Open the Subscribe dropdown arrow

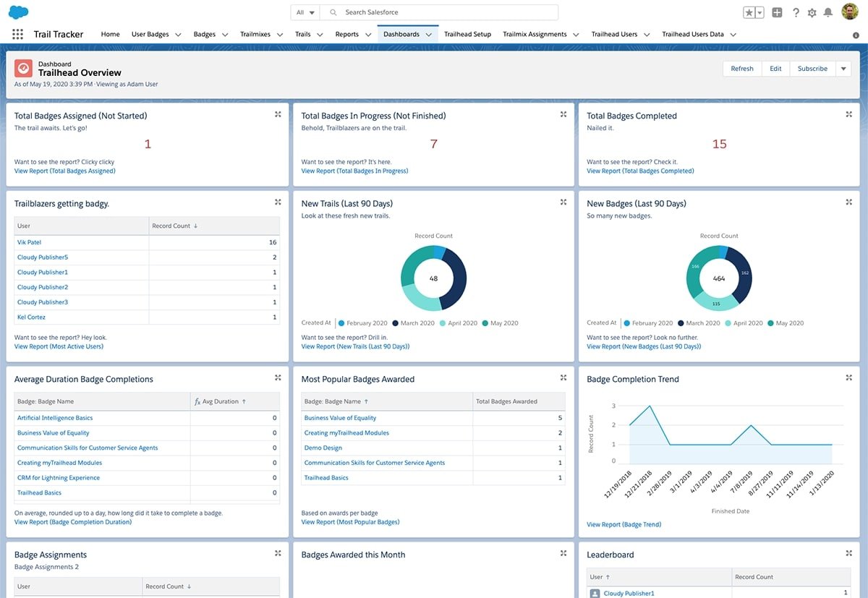[843, 68]
